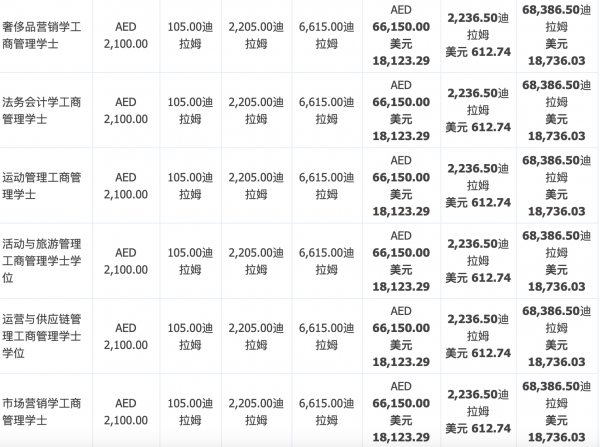Viewport: 600px width, 447px height.
Task: Select the 市场营销学工商管理学士 program name cell
Action: tap(45, 411)
